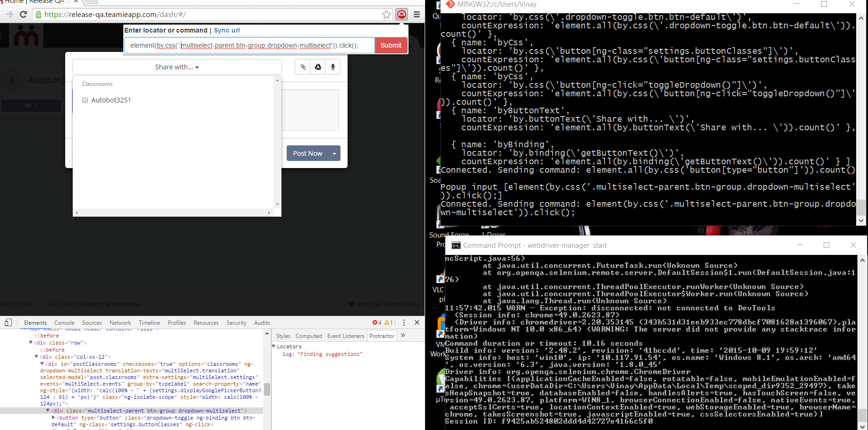Click the Sync url link
Screen dimensions: 868x430
[x=227, y=30]
